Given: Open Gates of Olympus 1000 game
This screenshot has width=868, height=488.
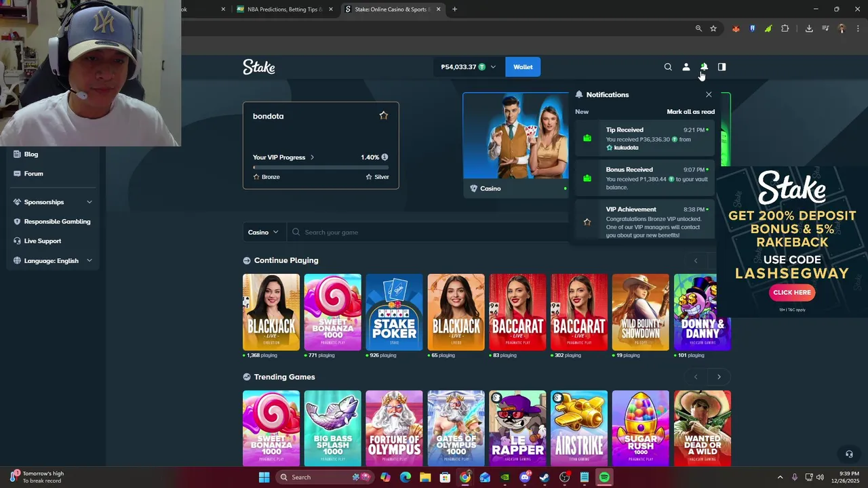Looking at the screenshot, I should (x=456, y=428).
